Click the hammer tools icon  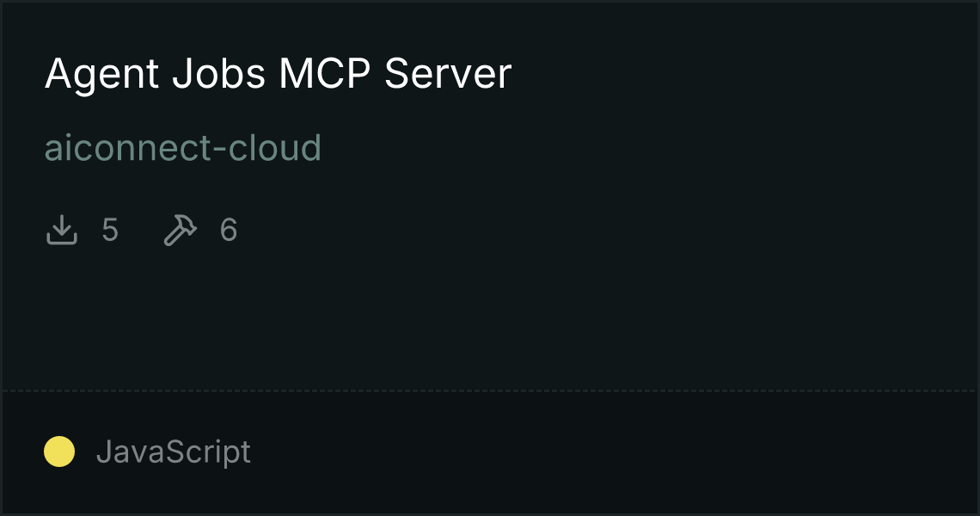180,230
